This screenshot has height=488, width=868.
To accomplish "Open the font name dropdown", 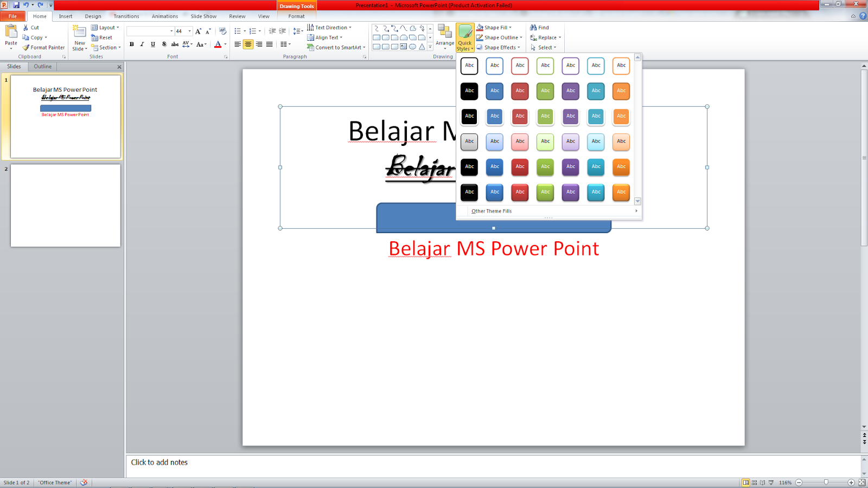I will click(x=171, y=31).
